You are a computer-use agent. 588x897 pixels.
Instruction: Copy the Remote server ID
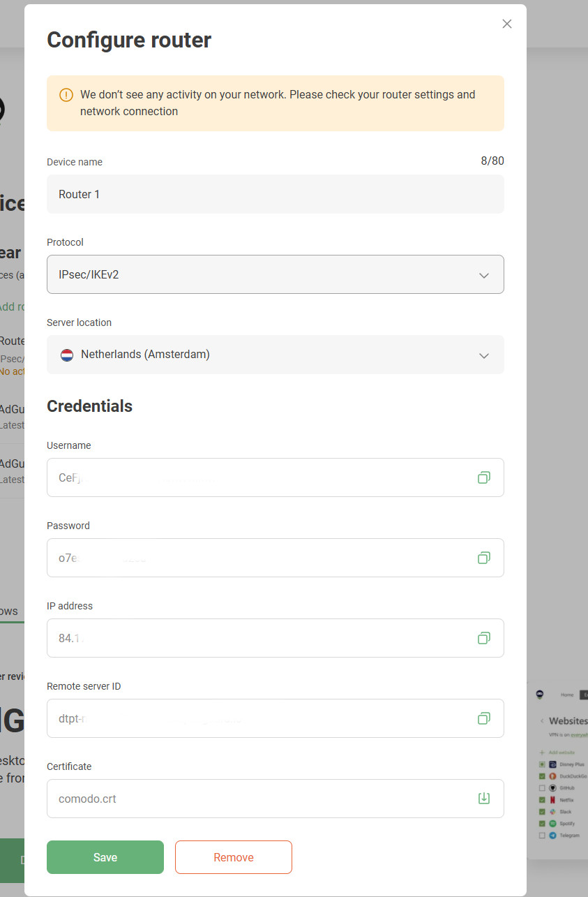[483, 718]
